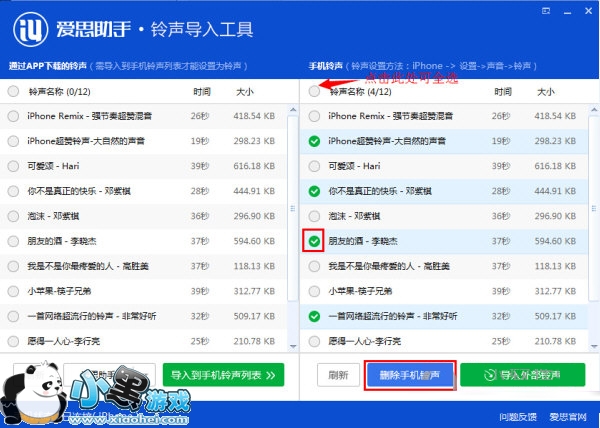Click left list scrollbar down arrow

(x=293, y=346)
